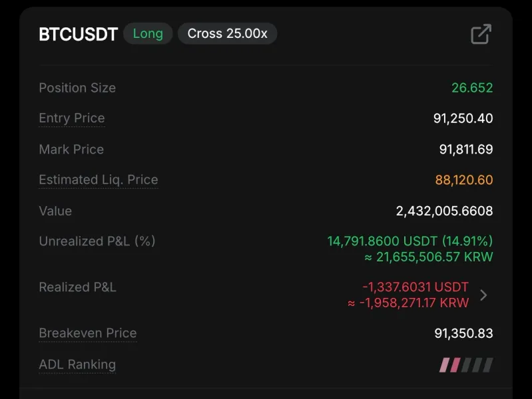Click the Unrealized P&L (%) label

(97, 241)
